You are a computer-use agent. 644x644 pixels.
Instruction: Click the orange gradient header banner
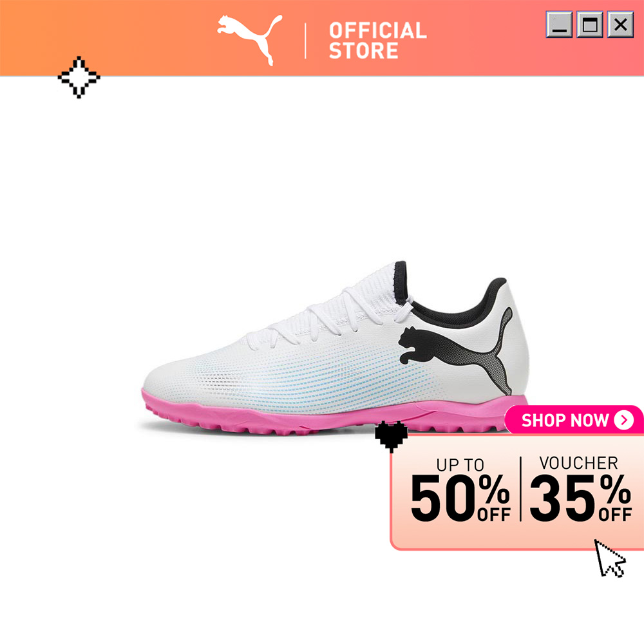[322, 38]
